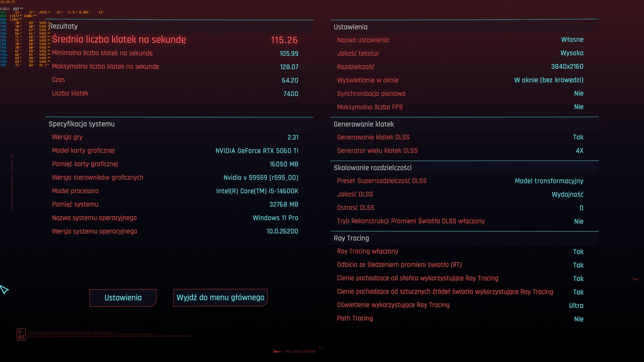Select Path Tracing value Nie
The width and height of the screenshot is (644, 362).
click(x=579, y=319)
